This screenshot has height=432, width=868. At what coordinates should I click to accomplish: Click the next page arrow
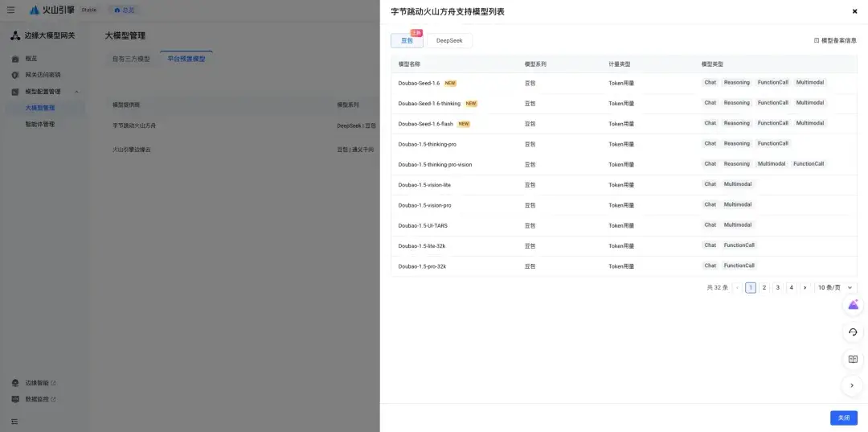805,287
